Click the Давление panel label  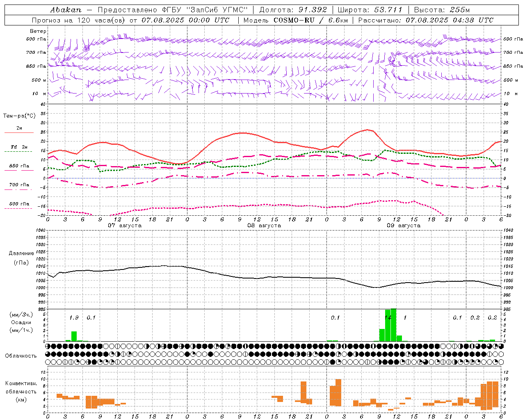21,253
